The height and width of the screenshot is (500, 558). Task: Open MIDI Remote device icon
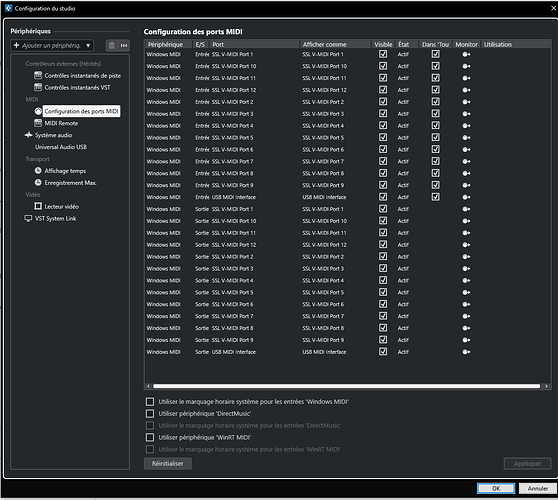pos(38,123)
